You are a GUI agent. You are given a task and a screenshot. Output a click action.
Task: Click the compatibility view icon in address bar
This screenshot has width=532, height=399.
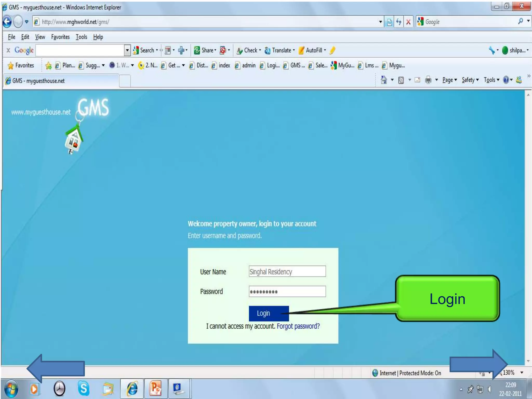[389, 22]
